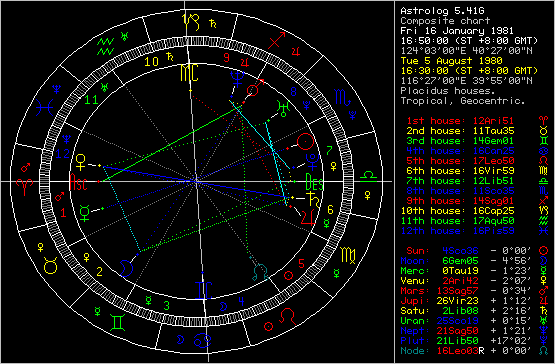Click the blue Scorpio sign on the outer ring
Viewport: 555px width, 364px height.
342,98
